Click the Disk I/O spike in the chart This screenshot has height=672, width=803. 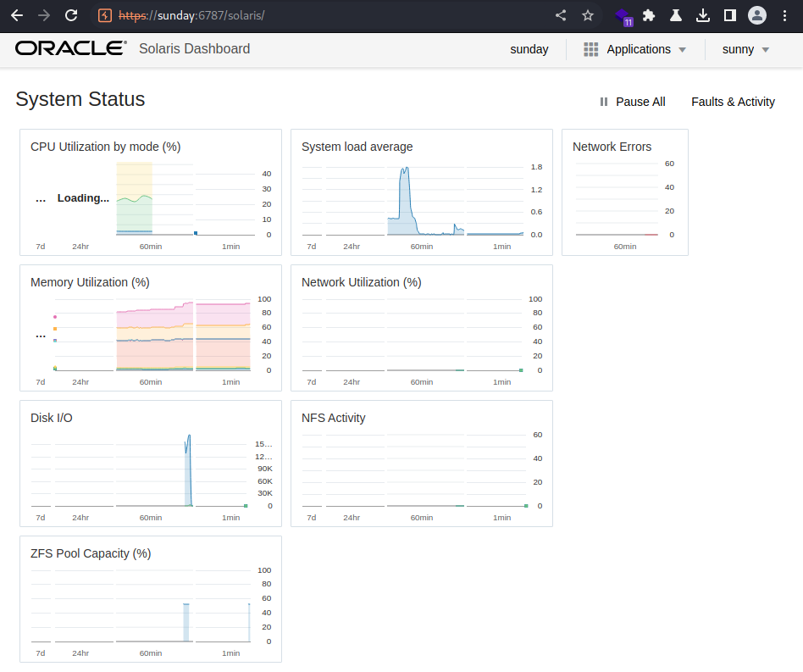point(188,470)
